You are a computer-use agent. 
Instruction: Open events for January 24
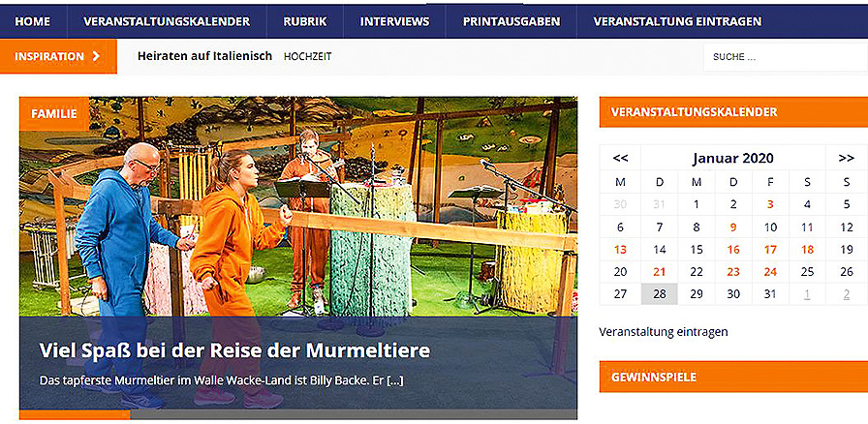pyautogui.click(x=770, y=272)
